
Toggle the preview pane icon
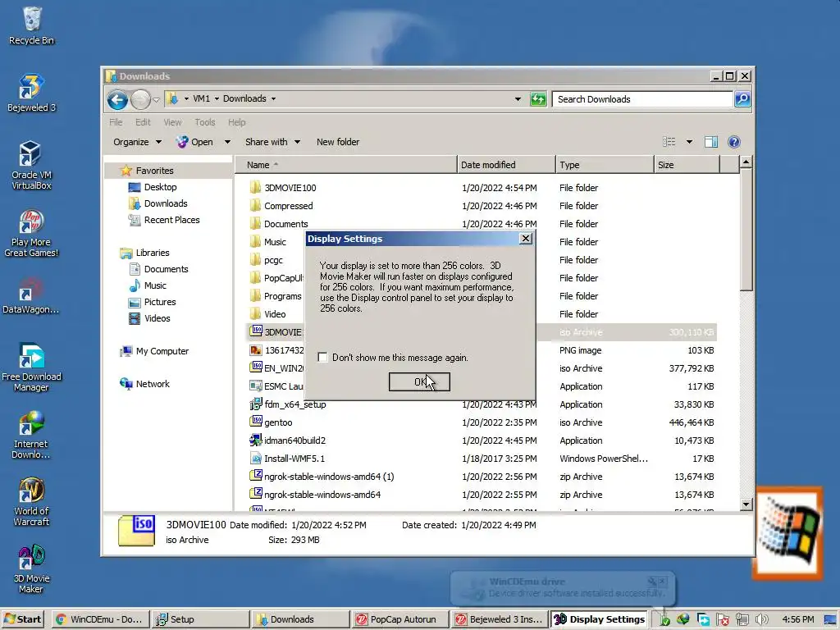[x=711, y=142]
